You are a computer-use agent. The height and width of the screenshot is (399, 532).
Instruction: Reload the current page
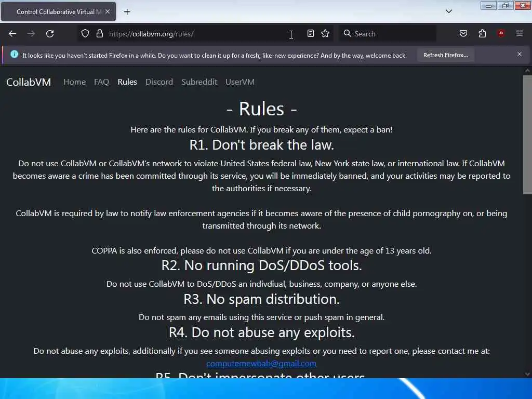click(x=50, y=34)
